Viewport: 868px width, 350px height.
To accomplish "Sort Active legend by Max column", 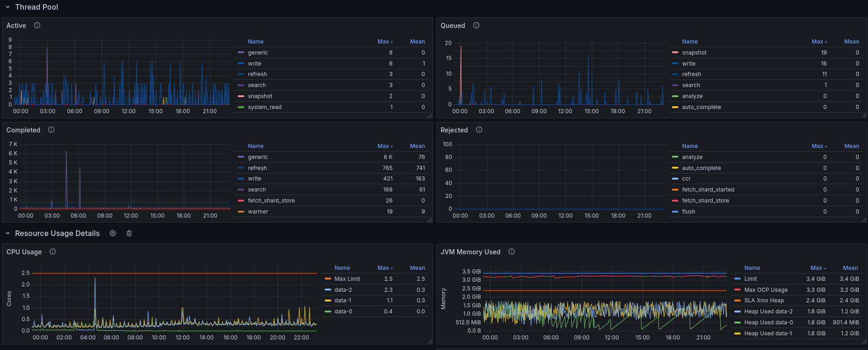I will tap(385, 42).
